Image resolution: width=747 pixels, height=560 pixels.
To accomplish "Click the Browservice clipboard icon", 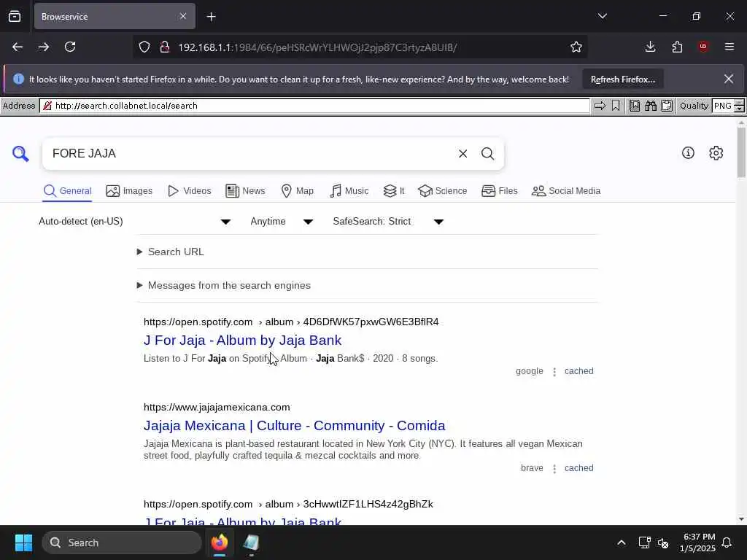I will tap(667, 106).
